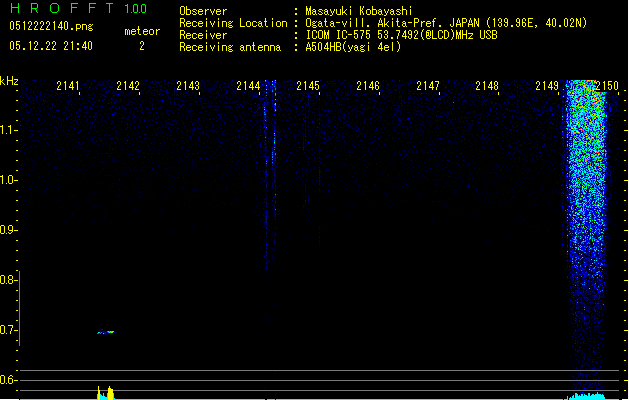629x400 pixels.
Task: Click the date stamp 05.12.22 21:40
Action: [51, 46]
